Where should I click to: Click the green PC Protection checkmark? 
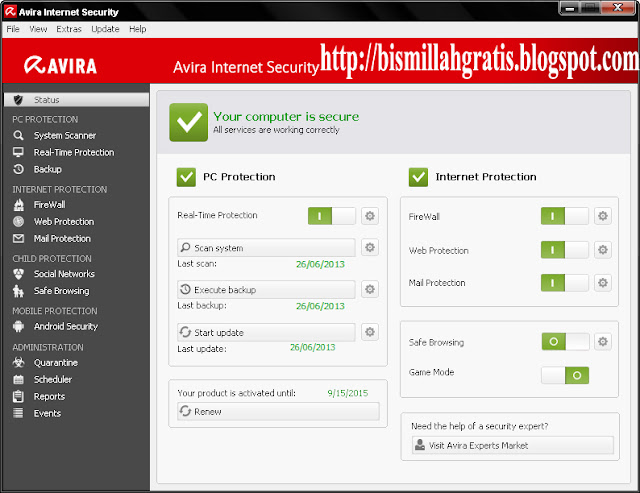point(186,177)
